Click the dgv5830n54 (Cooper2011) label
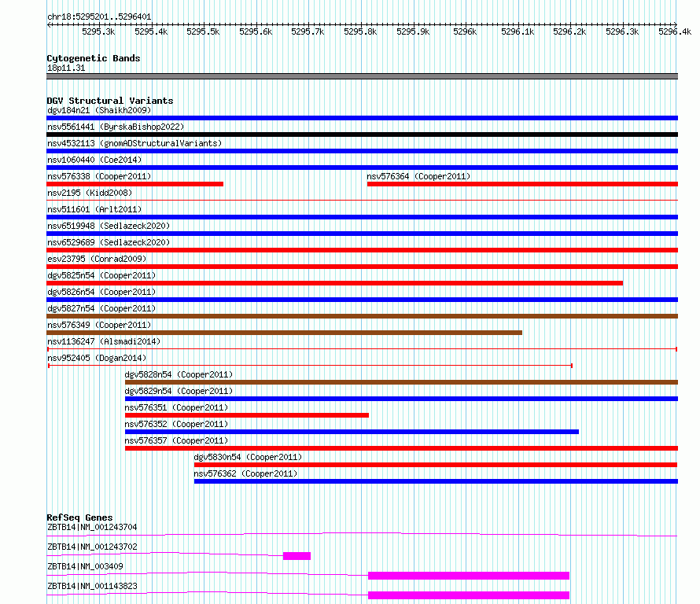The width and height of the screenshot is (700, 604). 248,457
